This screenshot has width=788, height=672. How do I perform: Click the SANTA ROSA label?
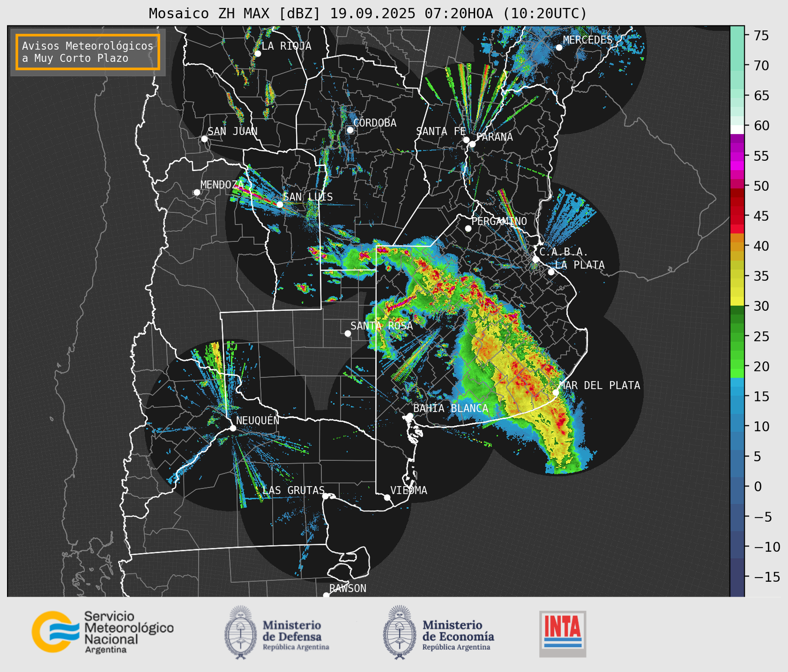382,326
